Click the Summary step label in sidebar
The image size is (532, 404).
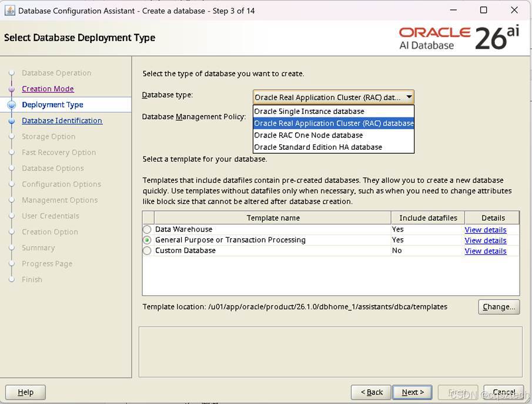pyautogui.click(x=38, y=248)
